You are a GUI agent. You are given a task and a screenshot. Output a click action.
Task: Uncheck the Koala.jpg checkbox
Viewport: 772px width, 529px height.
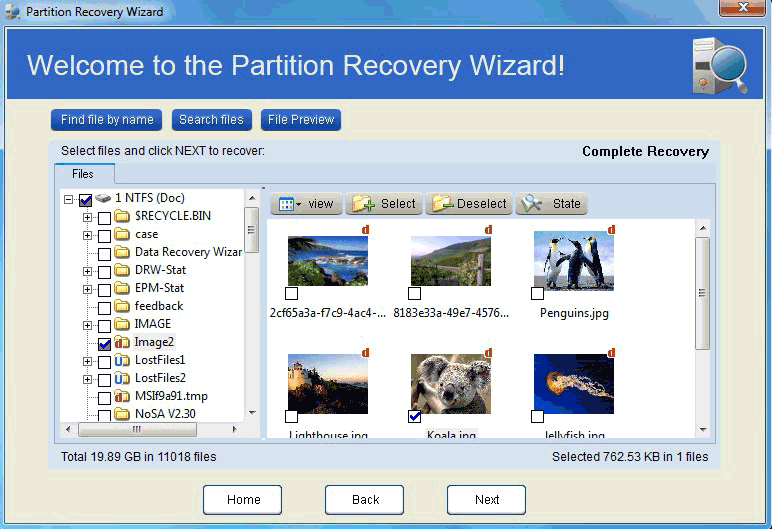(415, 416)
